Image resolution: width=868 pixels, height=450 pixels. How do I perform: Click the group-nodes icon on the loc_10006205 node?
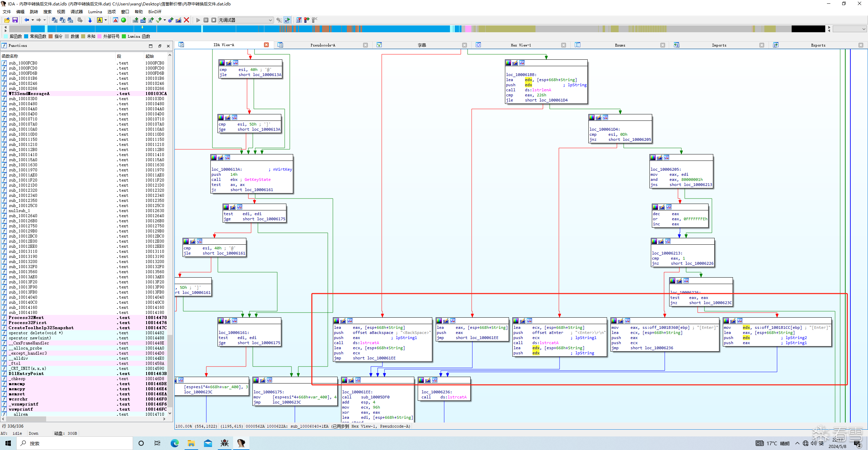pos(666,157)
